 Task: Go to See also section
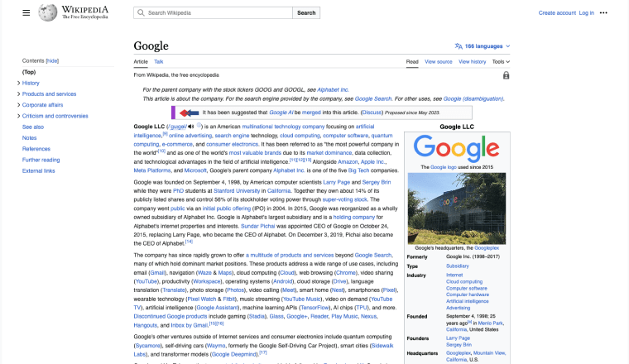click(33, 127)
